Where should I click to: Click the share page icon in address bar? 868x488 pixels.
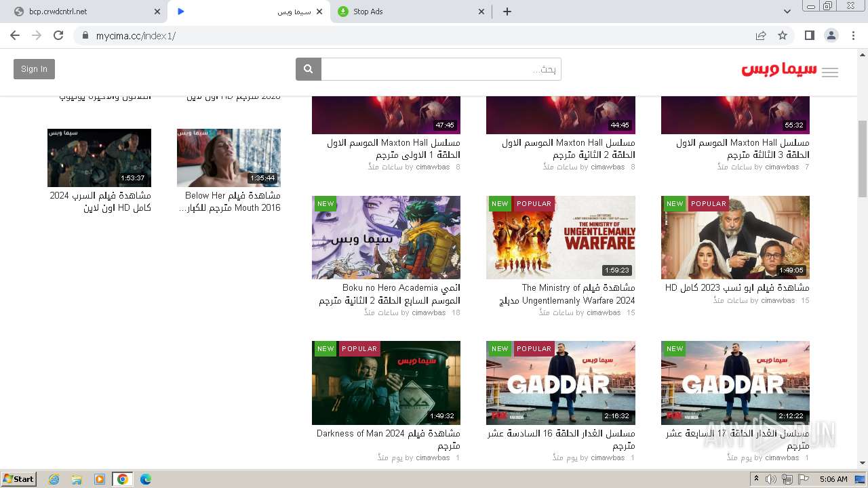(761, 35)
